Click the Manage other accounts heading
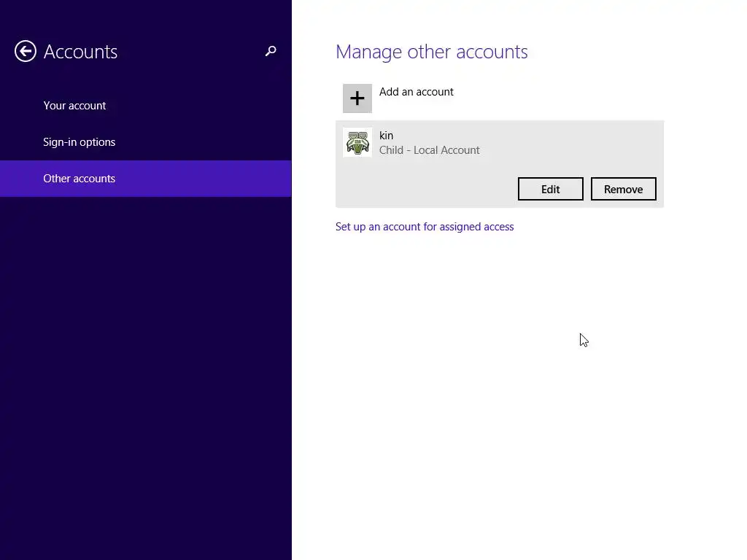747x560 pixels. point(432,52)
